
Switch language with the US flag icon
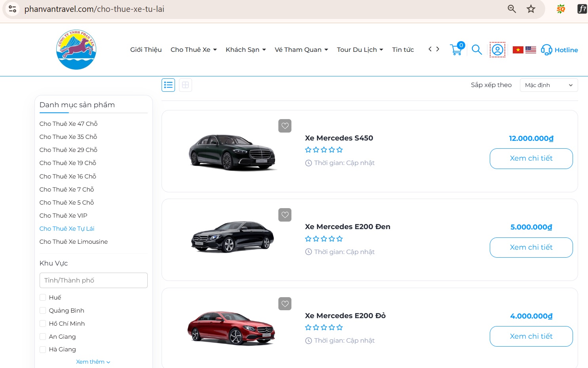531,49
